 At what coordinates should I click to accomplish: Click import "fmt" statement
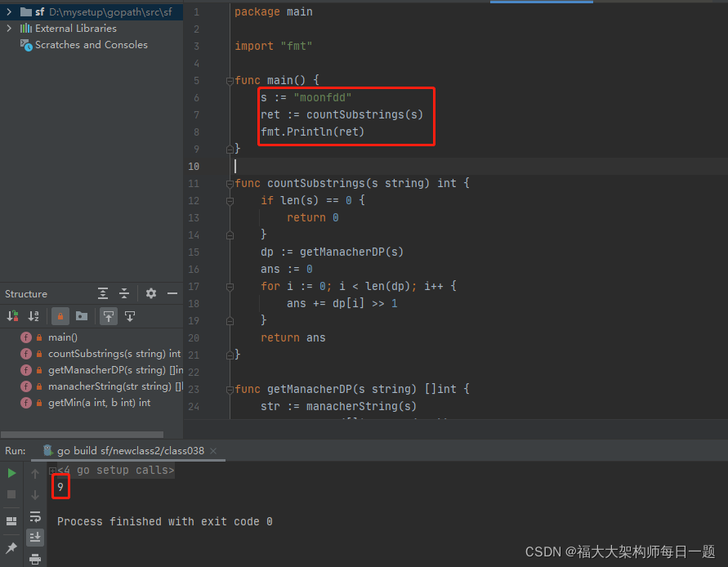point(274,46)
